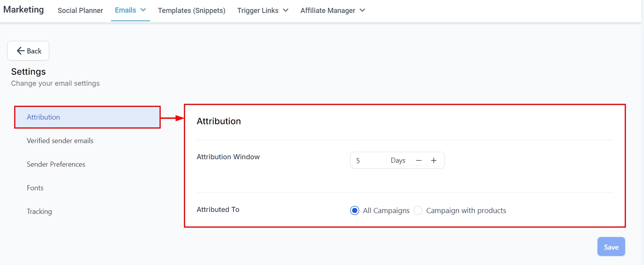Go to Templates (Snippets) tab

[x=192, y=11]
